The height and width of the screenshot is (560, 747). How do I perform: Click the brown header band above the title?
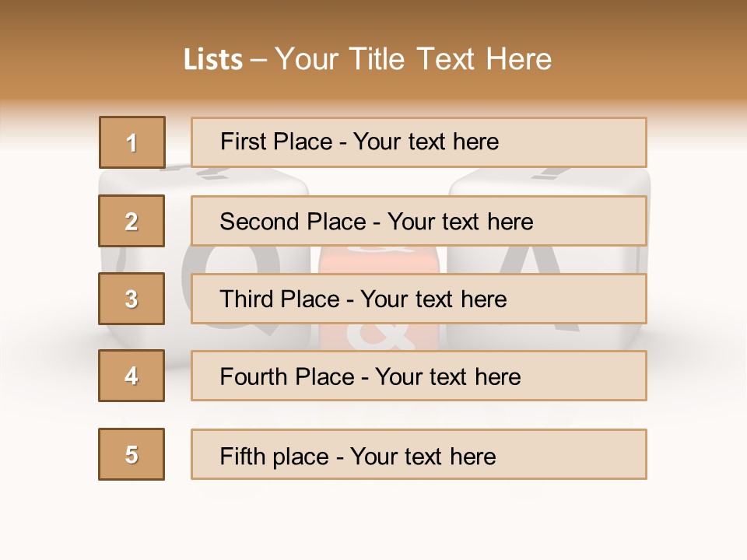click(373, 19)
